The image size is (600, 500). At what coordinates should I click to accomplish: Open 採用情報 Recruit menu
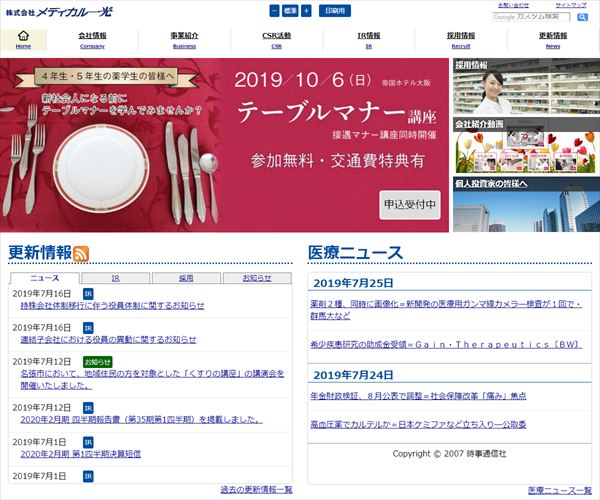461,40
